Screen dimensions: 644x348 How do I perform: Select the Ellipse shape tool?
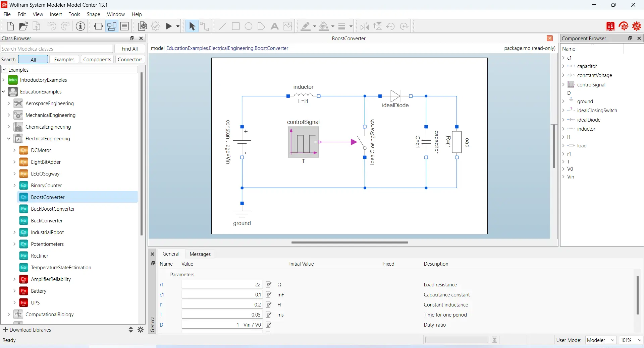tap(249, 26)
